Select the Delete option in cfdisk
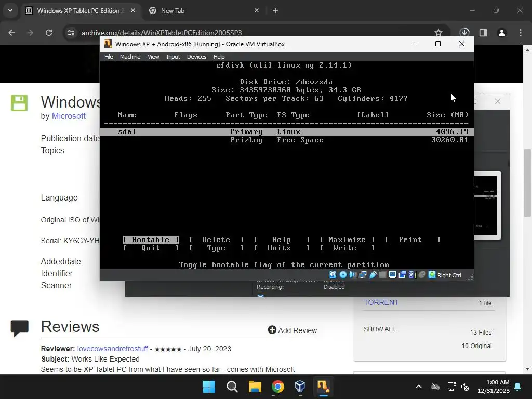This screenshot has height=399, width=532. 216,240
